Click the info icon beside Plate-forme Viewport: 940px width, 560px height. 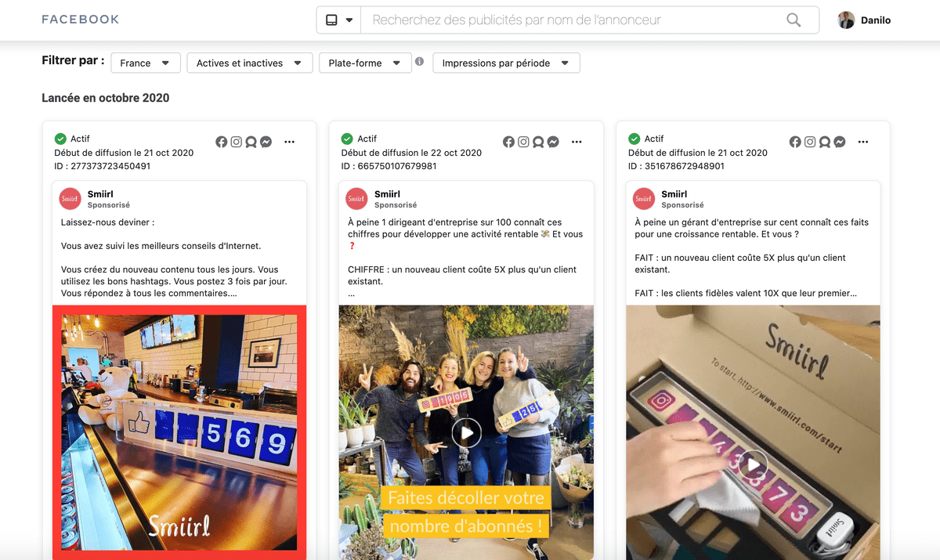pos(420,61)
